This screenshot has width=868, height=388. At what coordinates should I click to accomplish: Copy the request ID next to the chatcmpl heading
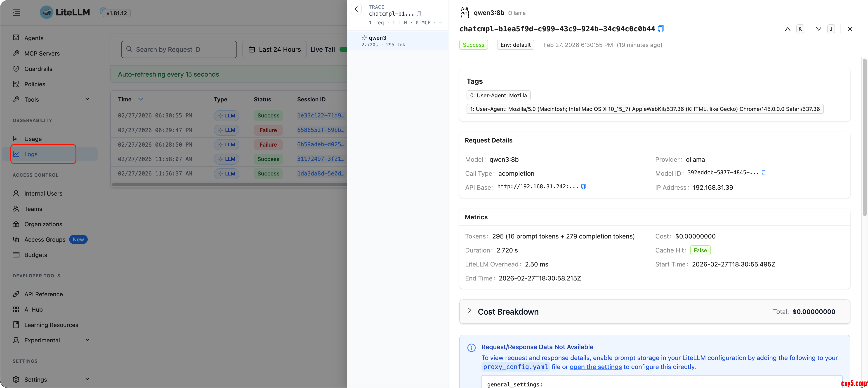pyautogui.click(x=661, y=29)
